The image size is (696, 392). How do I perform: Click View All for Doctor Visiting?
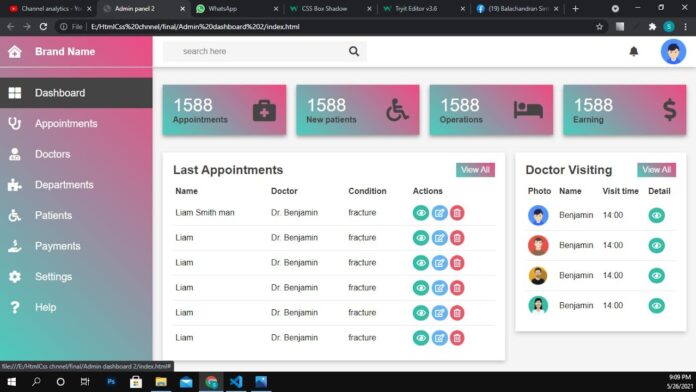coord(656,170)
